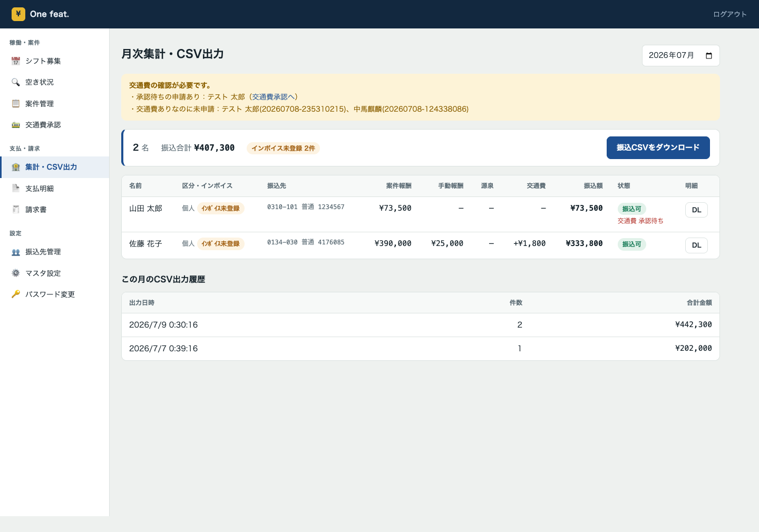
Task: Open 請求書 in the sidebar
Action: 55,210
